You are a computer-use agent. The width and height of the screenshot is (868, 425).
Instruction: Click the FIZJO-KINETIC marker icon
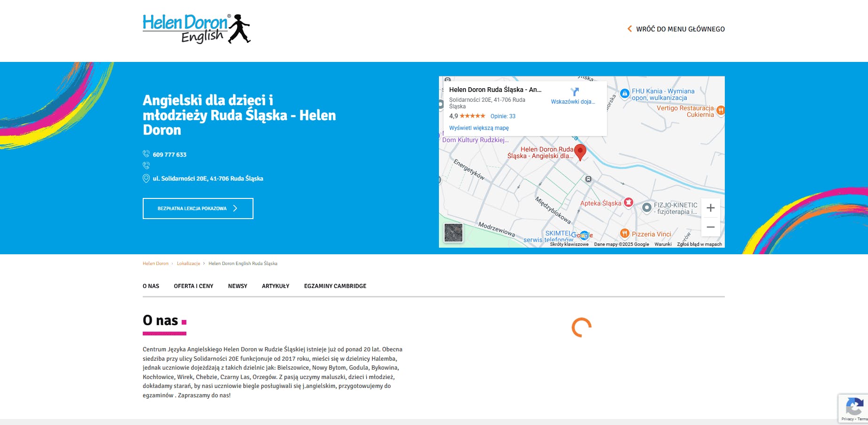(x=646, y=207)
